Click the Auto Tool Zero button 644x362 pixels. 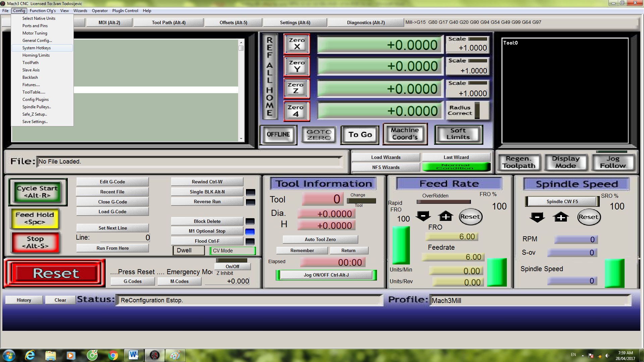tap(320, 239)
